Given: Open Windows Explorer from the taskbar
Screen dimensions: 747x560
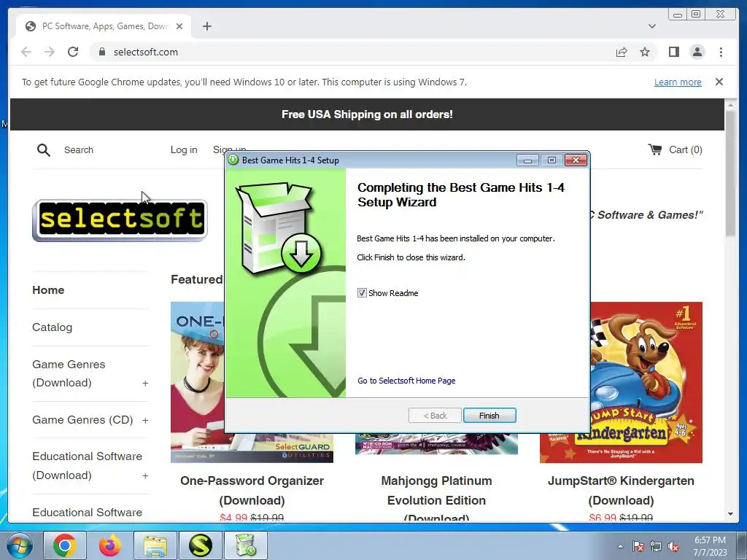Looking at the screenshot, I should point(155,545).
